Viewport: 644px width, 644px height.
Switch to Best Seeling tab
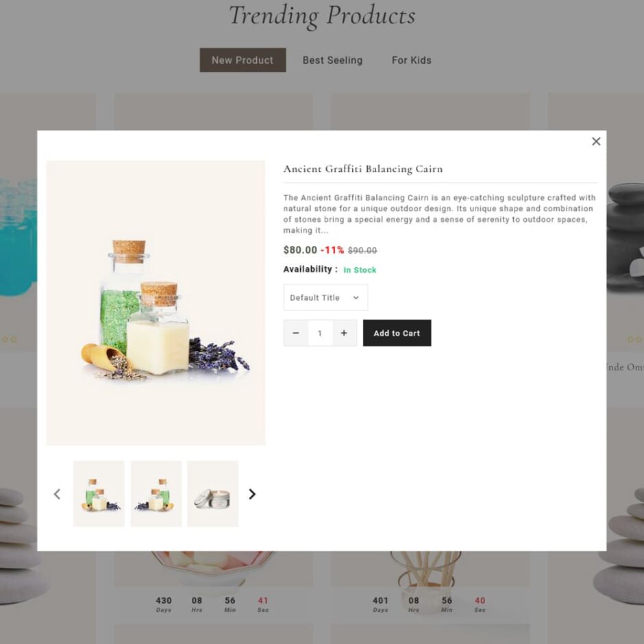(x=333, y=60)
